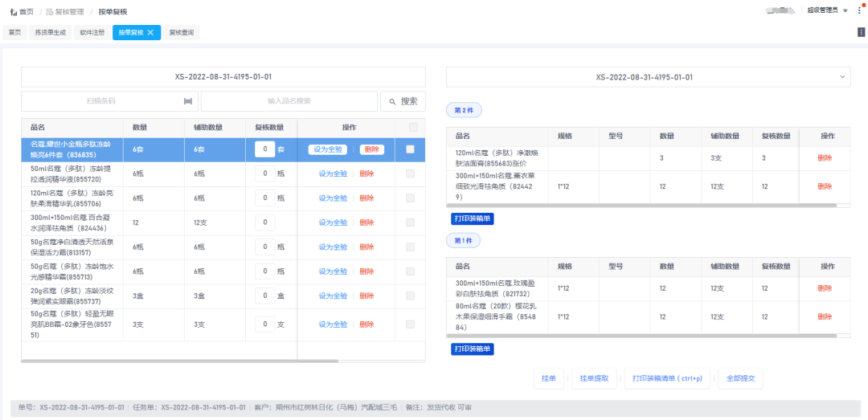Open the tab options menu at right of tab bar
This screenshot has height=420, width=868.
point(862,32)
